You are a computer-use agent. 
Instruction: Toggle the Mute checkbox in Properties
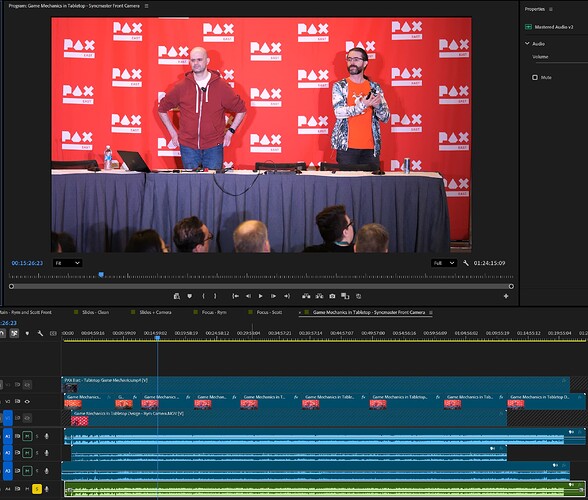[x=535, y=77]
